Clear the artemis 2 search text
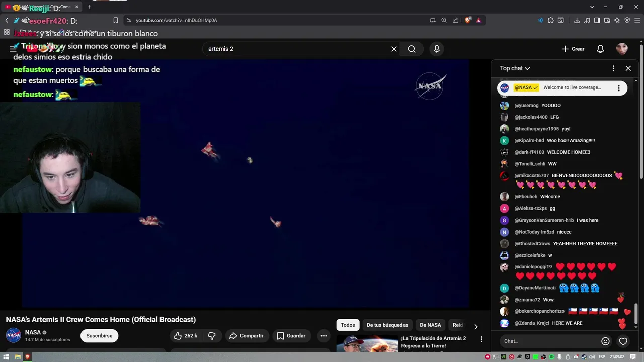The height and width of the screenshot is (362, 644). (394, 49)
